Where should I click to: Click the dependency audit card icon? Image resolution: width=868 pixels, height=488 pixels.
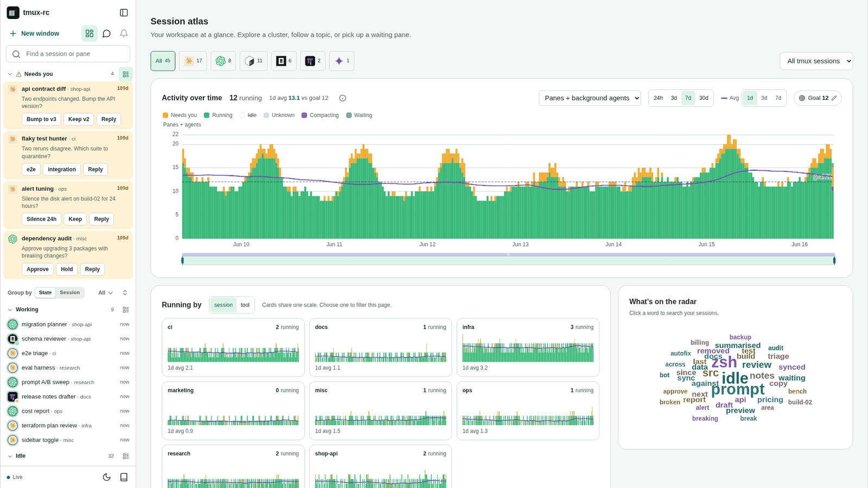pyautogui.click(x=12, y=239)
